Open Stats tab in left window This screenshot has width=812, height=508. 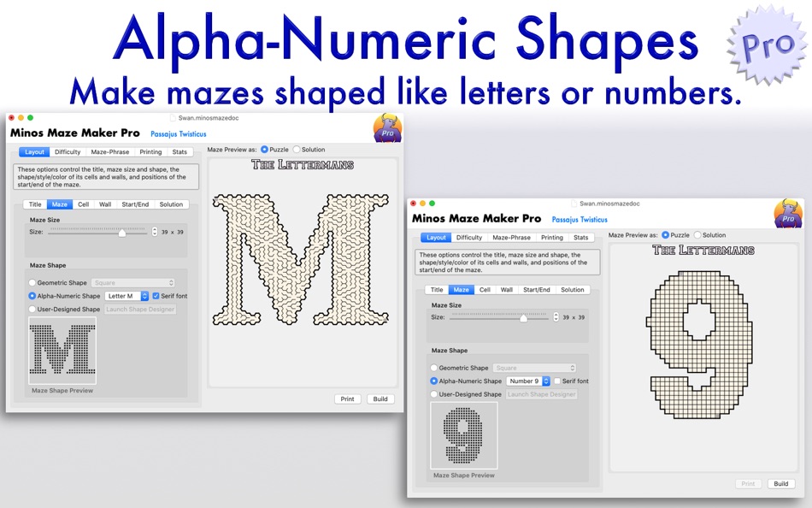click(179, 152)
